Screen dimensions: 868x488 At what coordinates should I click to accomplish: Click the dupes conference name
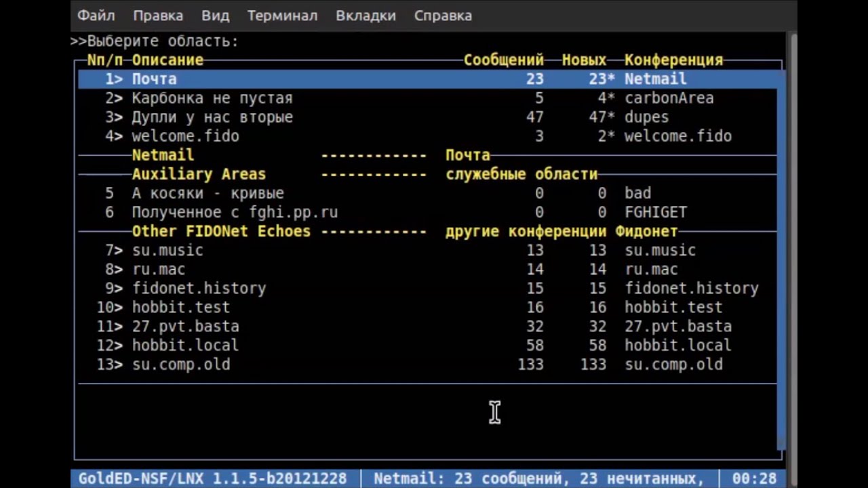click(x=647, y=117)
